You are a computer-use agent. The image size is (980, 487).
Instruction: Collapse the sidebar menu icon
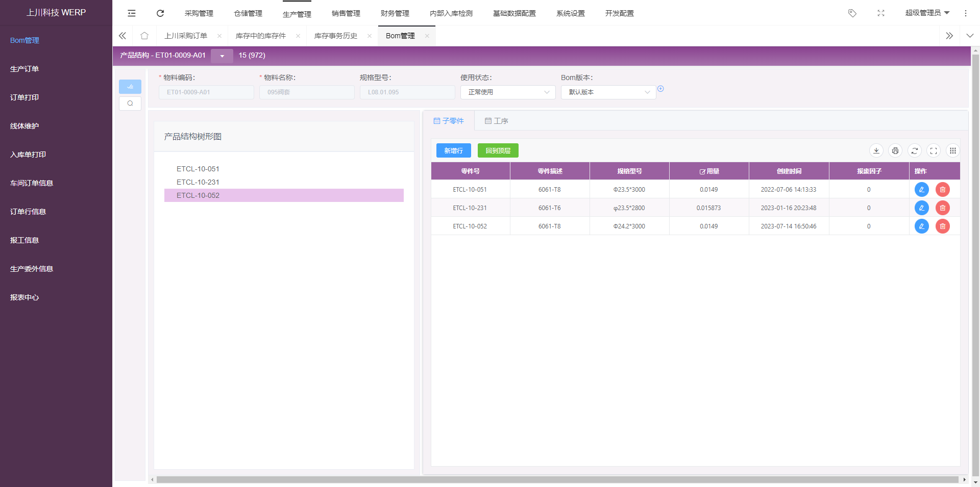pyautogui.click(x=132, y=13)
